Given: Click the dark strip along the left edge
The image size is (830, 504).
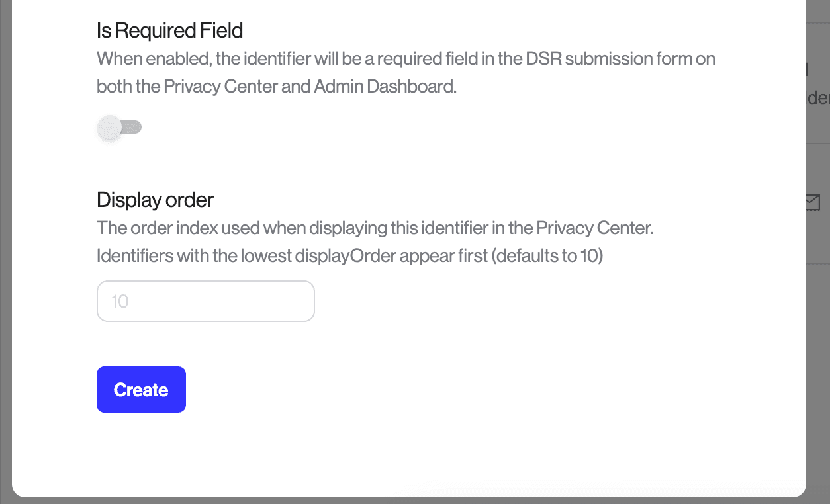Looking at the screenshot, I should pos(5,251).
